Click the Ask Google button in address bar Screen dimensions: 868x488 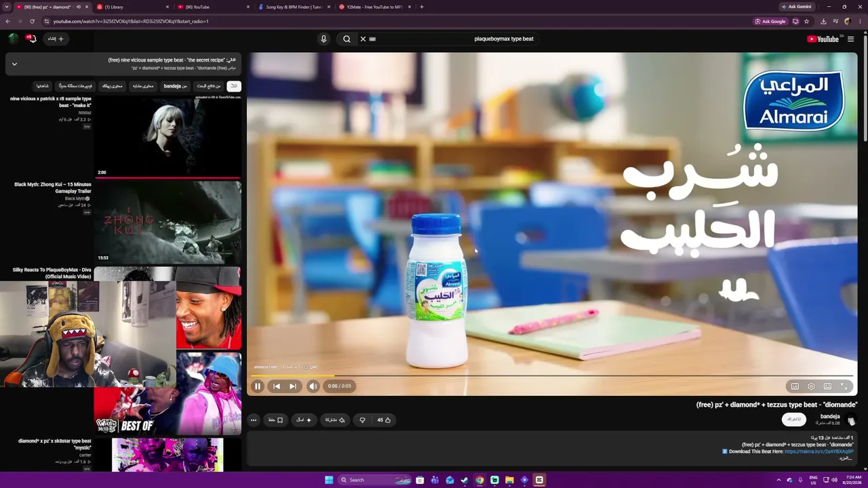[x=770, y=21]
